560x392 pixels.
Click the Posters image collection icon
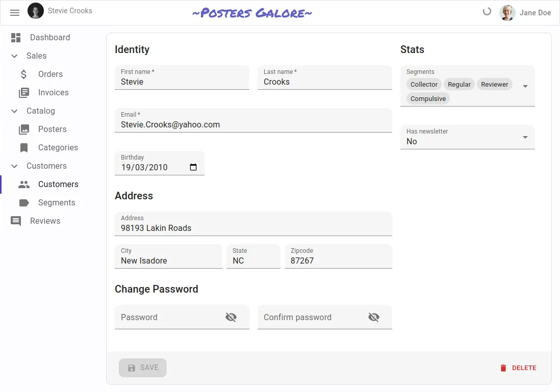tap(24, 129)
